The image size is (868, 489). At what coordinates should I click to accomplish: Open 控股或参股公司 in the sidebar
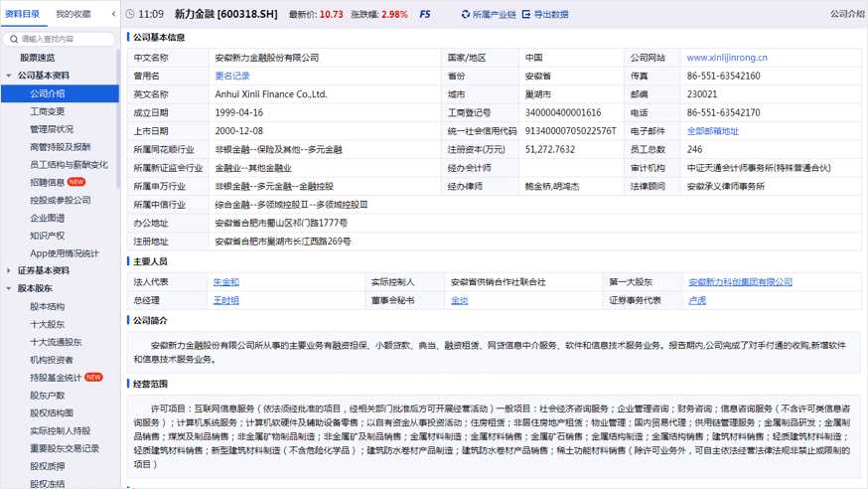click(x=61, y=200)
